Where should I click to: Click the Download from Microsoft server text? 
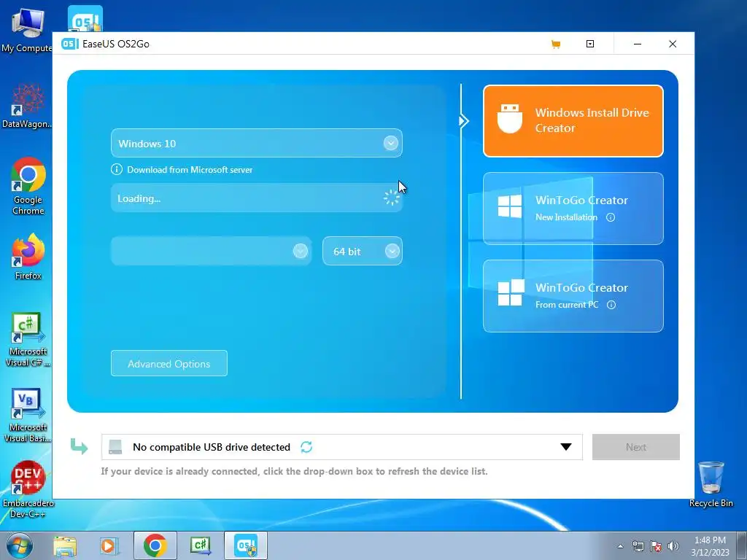190,170
